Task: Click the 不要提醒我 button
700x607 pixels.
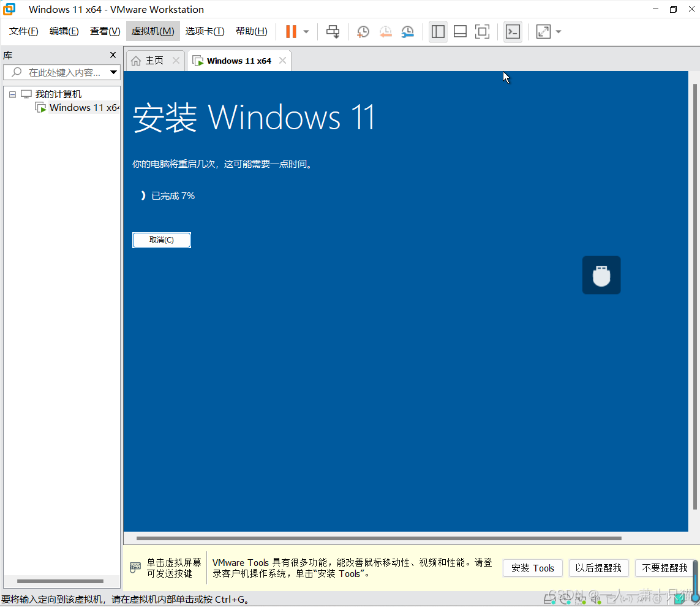Action: pos(664,568)
